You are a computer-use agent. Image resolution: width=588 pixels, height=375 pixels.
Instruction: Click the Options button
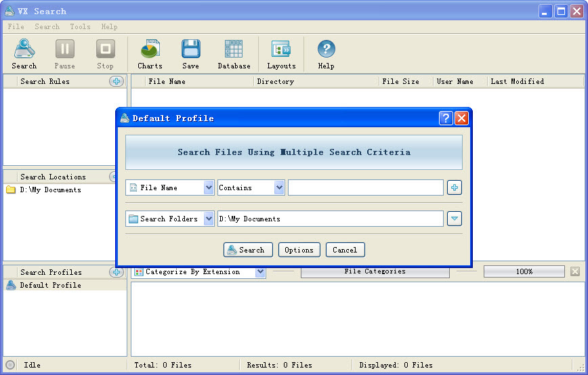tap(299, 250)
